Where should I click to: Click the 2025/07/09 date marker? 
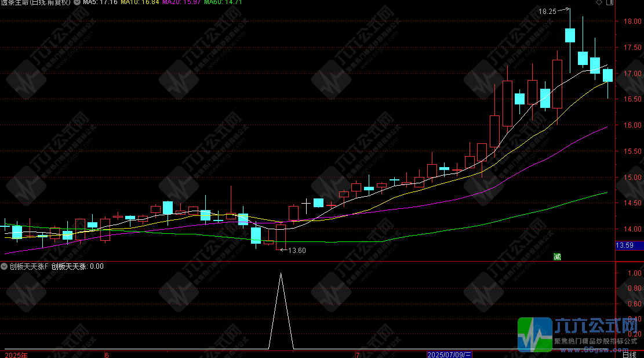[449, 354]
